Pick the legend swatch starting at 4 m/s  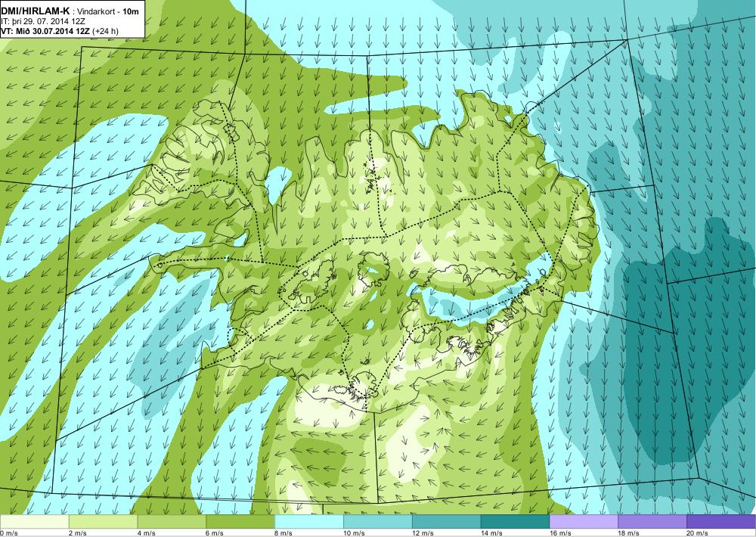click(x=172, y=522)
